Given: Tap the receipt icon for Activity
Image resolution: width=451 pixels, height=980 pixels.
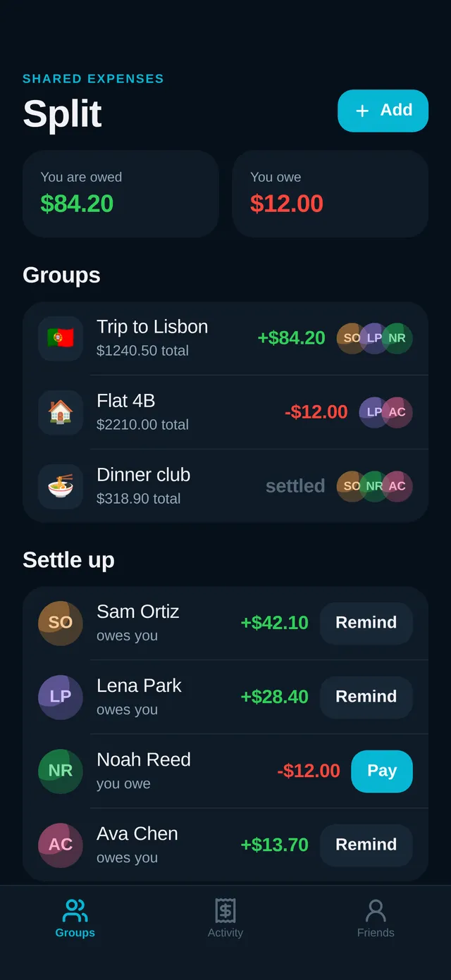Looking at the screenshot, I should 225,910.
